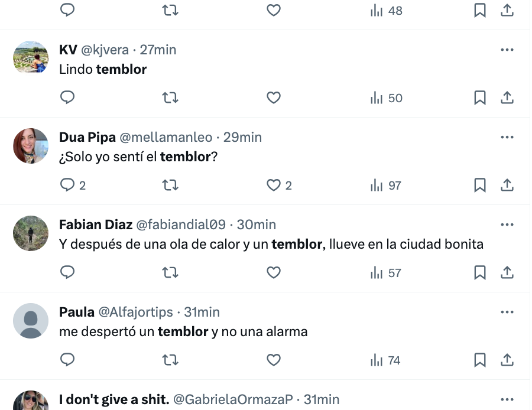The image size is (532, 410).
Task: Open the @mellamanleo handle link
Action: tap(166, 137)
